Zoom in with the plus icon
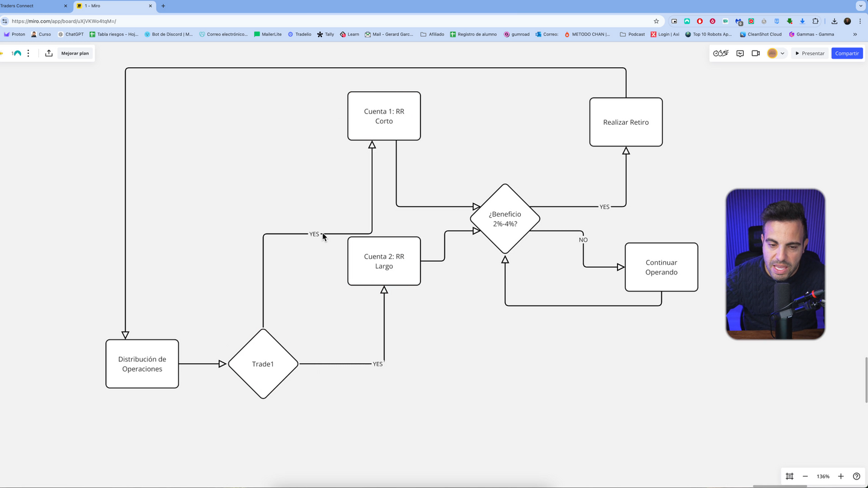Image resolution: width=868 pixels, height=488 pixels. (x=841, y=476)
